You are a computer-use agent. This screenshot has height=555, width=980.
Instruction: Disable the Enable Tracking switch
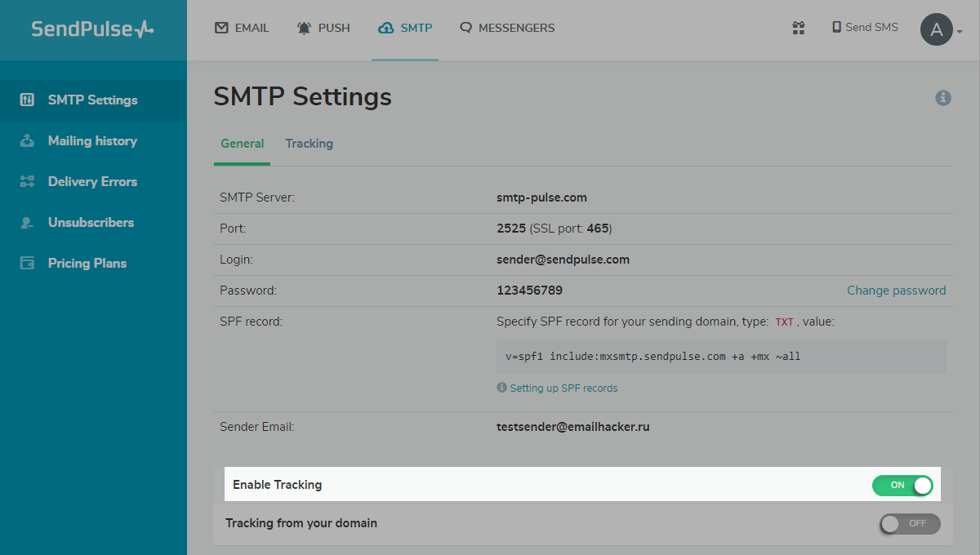902,486
